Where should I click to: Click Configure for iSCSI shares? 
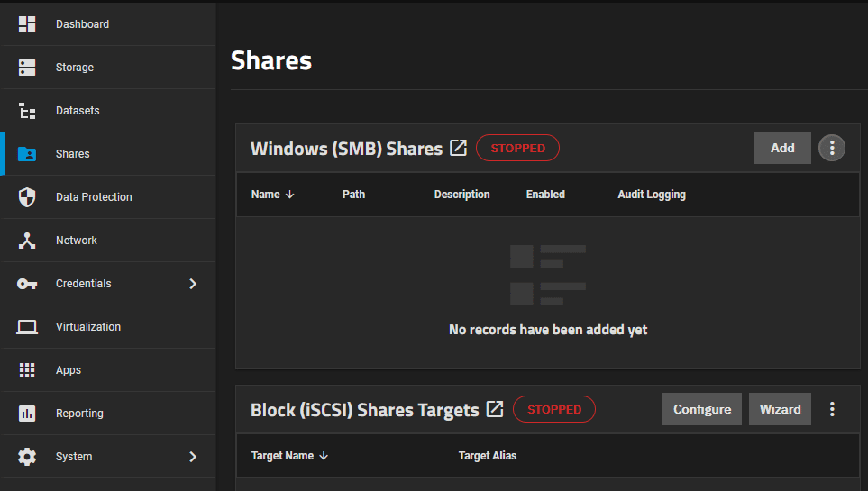click(x=701, y=409)
